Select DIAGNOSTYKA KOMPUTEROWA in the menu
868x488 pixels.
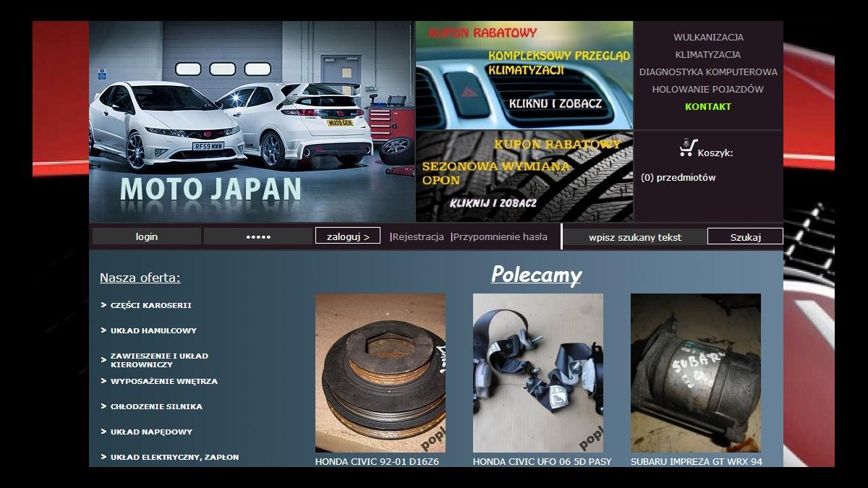(708, 72)
